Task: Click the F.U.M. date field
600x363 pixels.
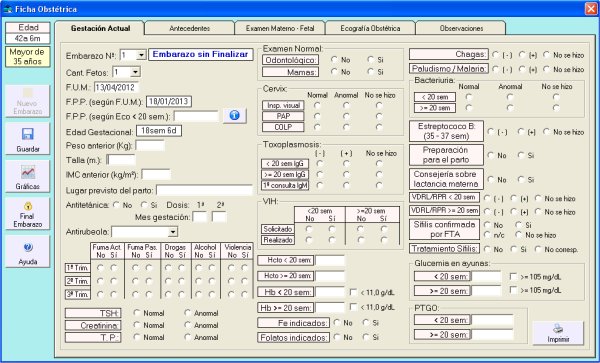Action: point(116,87)
